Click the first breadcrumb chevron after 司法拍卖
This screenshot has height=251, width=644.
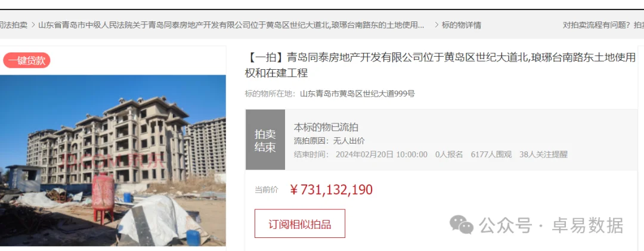tap(33, 25)
